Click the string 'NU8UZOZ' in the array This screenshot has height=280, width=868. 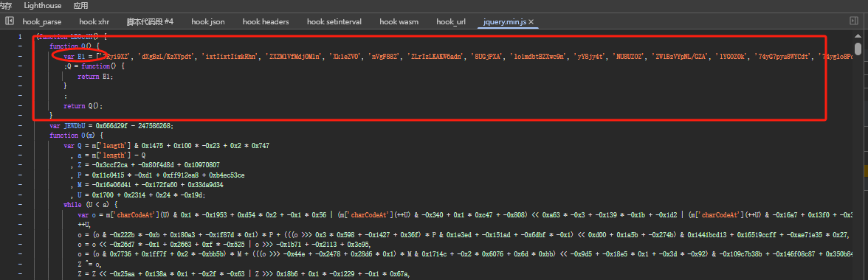point(628,56)
